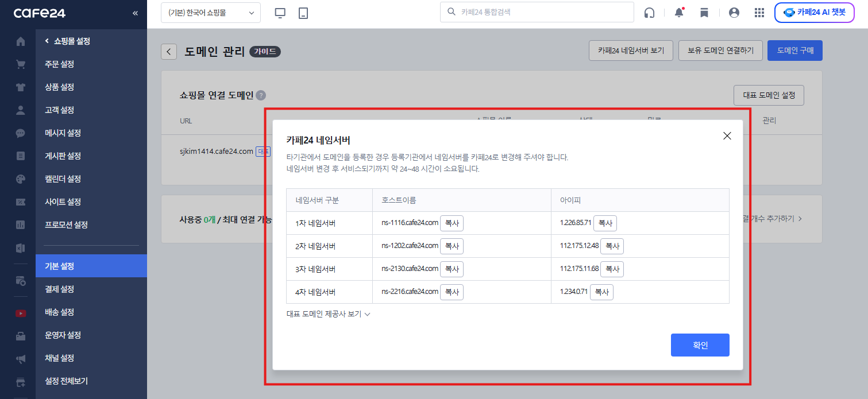
Task: Click the sjkim1414.cafe24.com URL
Action: point(217,151)
